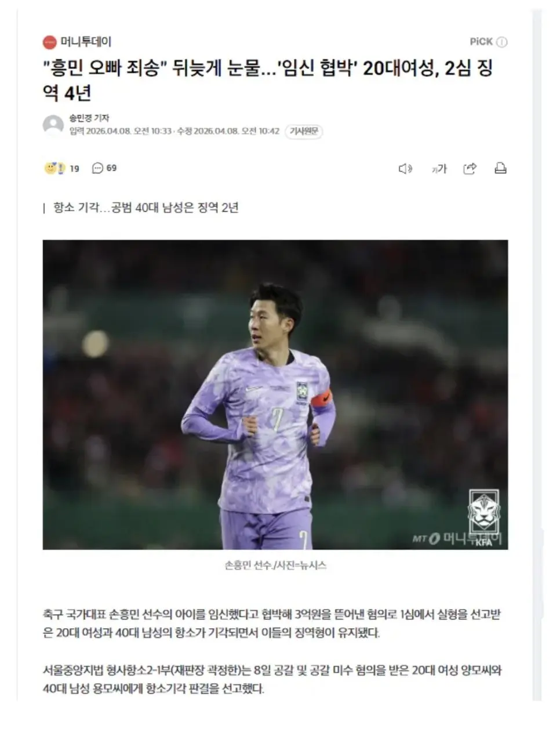
Task: Open 머니투데이 publisher name link
Action: tap(86, 42)
